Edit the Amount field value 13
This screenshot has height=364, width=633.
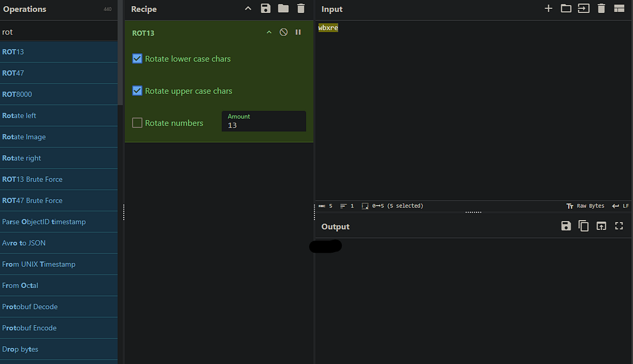(263, 122)
